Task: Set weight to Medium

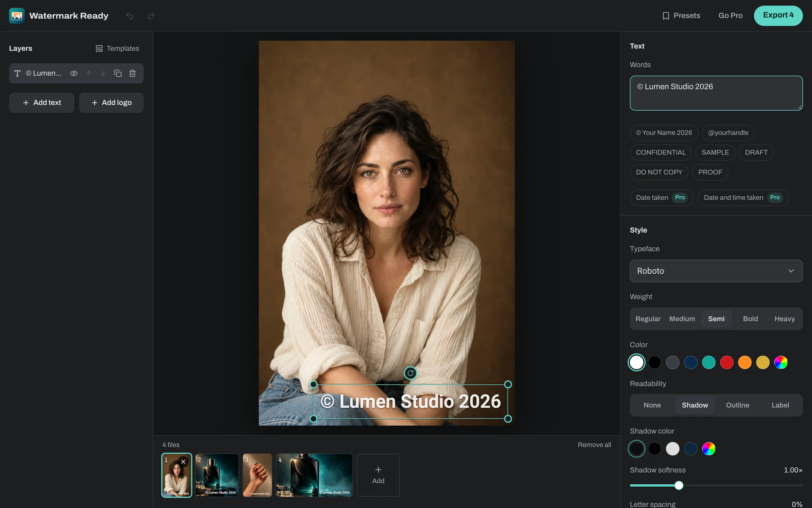Action: [x=682, y=319]
